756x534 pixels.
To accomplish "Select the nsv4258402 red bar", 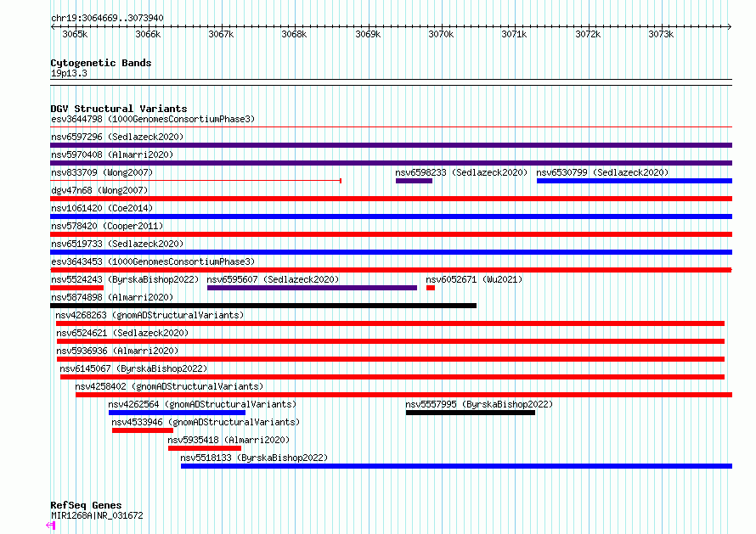I will (x=404, y=395).
